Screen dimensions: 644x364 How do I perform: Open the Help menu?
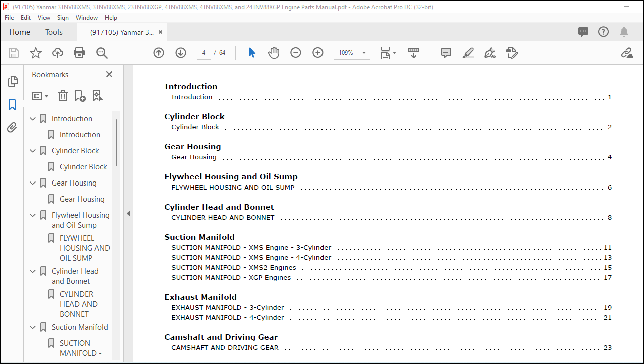point(111,17)
